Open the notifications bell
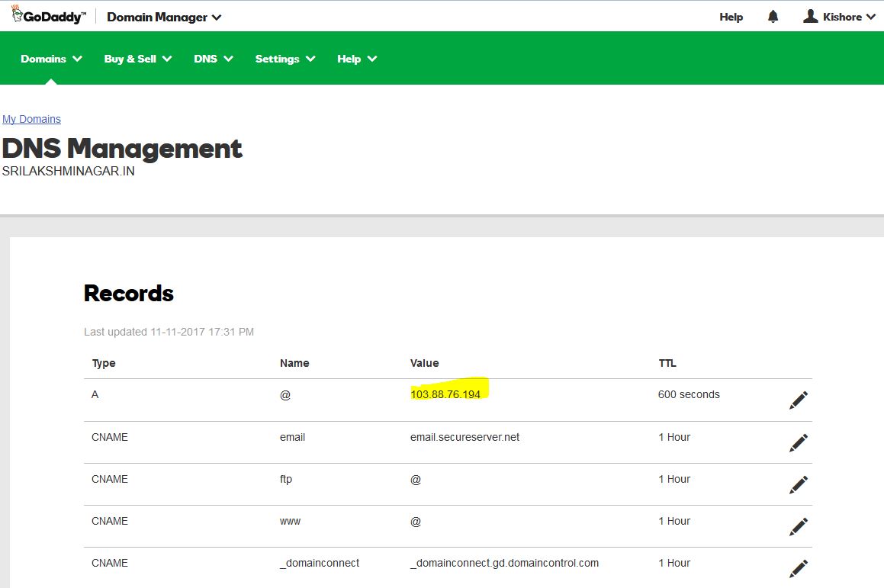 coord(773,17)
